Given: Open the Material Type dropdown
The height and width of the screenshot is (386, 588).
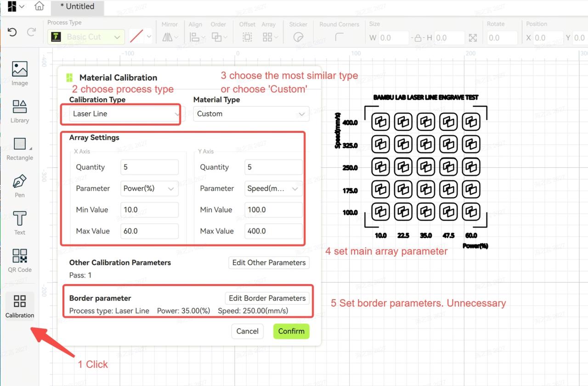Looking at the screenshot, I should pyautogui.click(x=251, y=114).
